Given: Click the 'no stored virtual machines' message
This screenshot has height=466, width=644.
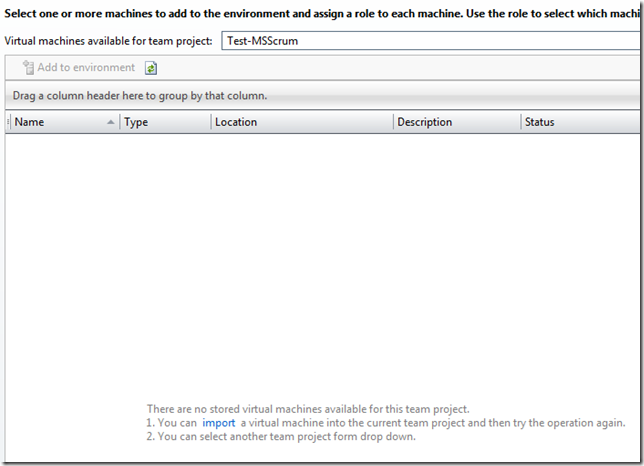Looking at the screenshot, I should [x=308, y=409].
